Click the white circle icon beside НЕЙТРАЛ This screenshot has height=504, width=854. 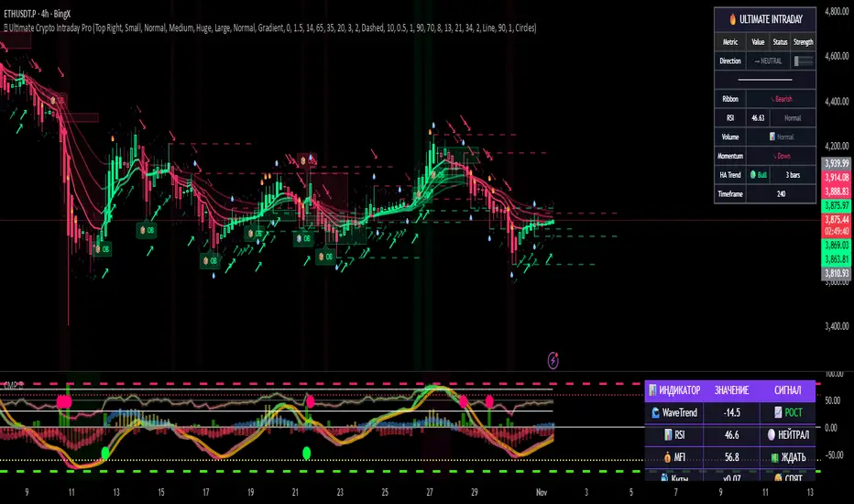(x=772, y=434)
